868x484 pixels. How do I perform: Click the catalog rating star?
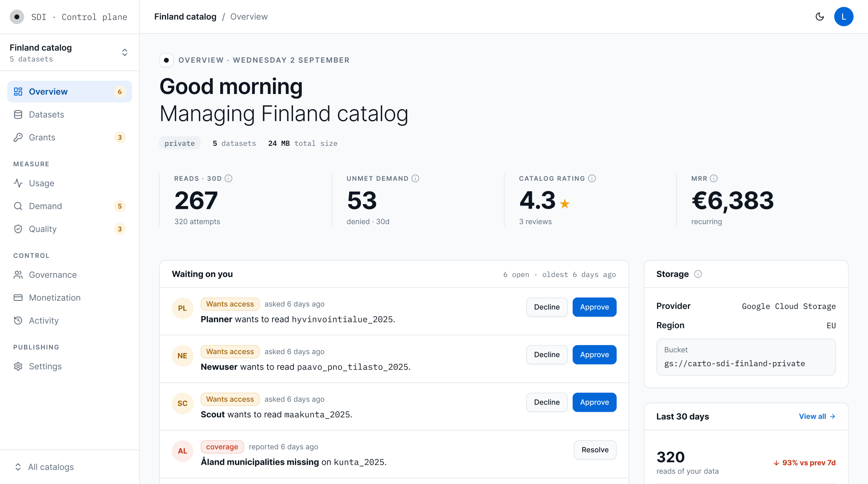click(565, 204)
